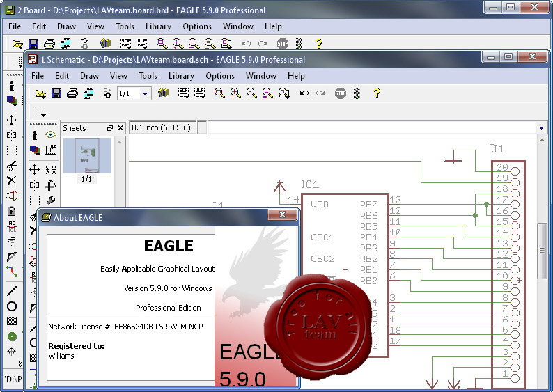The image size is (553, 392).
Task: Click CAM processor icon in Schematic toolbar
Action: tap(88, 93)
